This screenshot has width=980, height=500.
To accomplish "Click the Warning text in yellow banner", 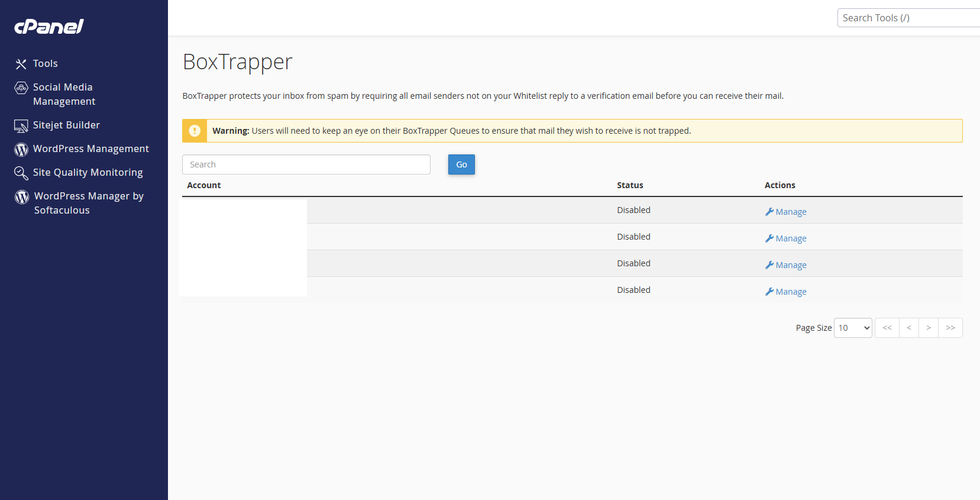I will (451, 131).
